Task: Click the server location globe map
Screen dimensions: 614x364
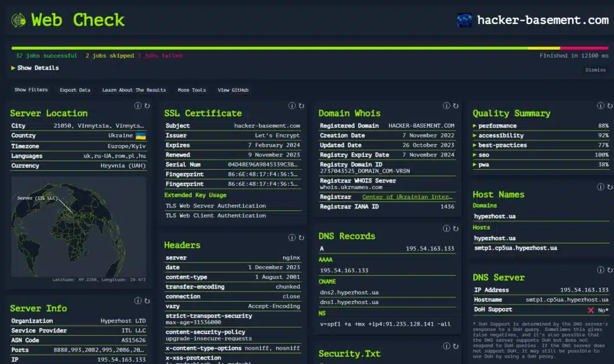Action: pos(79,227)
